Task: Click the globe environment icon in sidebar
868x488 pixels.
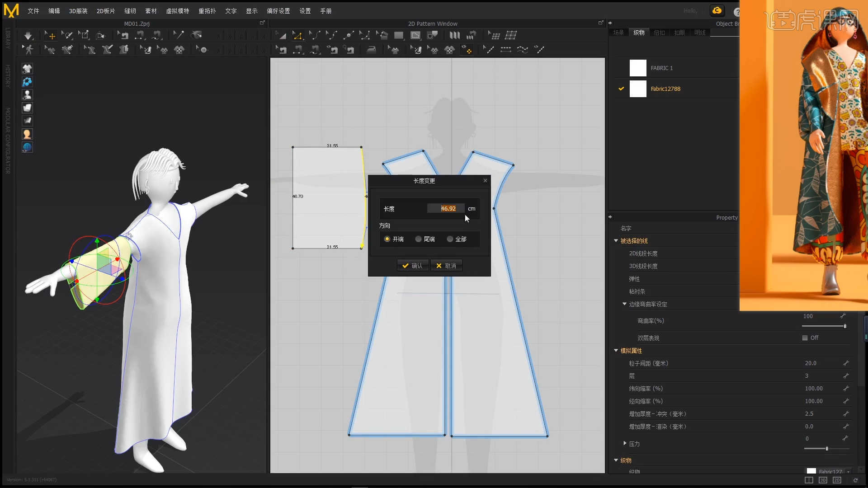Action: point(27,147)
